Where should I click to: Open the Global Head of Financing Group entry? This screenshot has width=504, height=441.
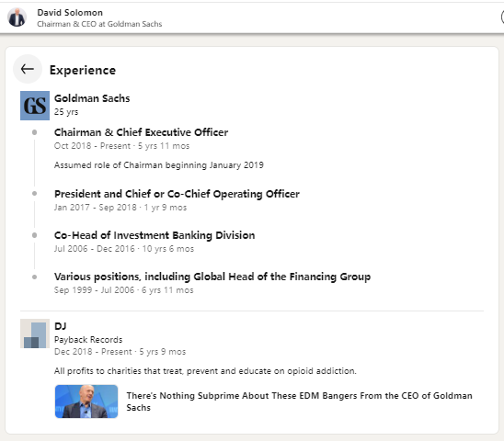pyautogui.click(x=212, y=277)
